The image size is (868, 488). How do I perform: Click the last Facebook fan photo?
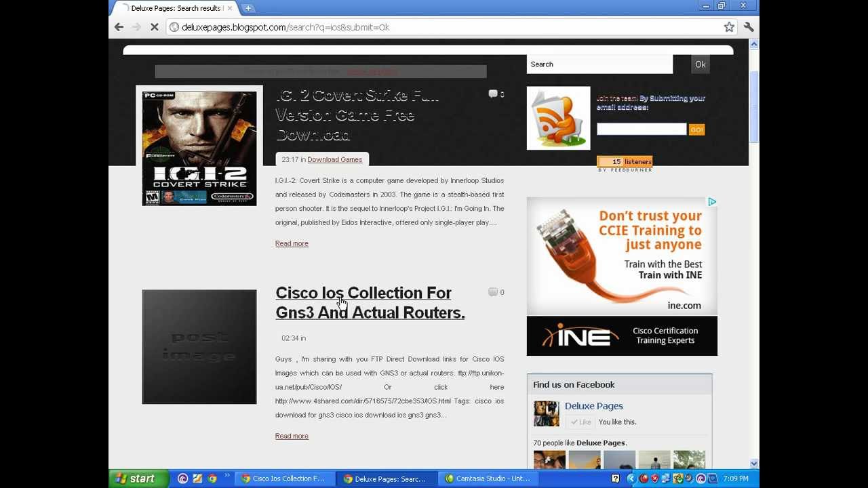689,460
